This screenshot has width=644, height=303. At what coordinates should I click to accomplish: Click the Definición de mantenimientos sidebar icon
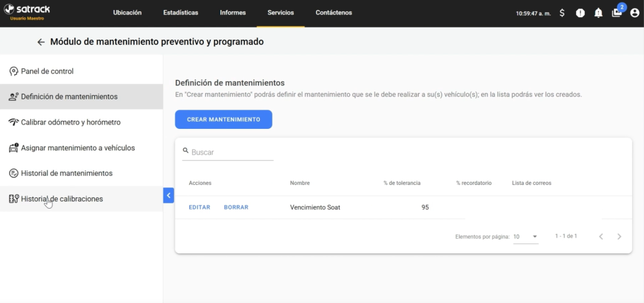[x=14, y=97]
